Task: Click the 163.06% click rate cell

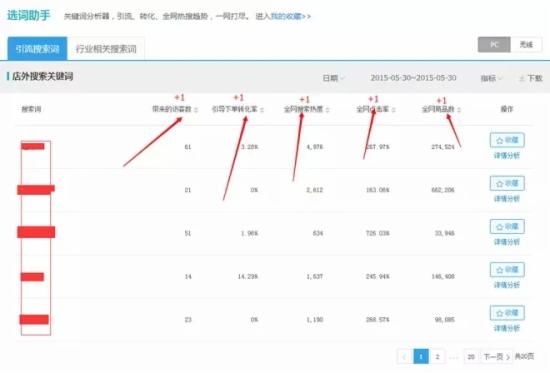Action: click(x=377, y=190)
